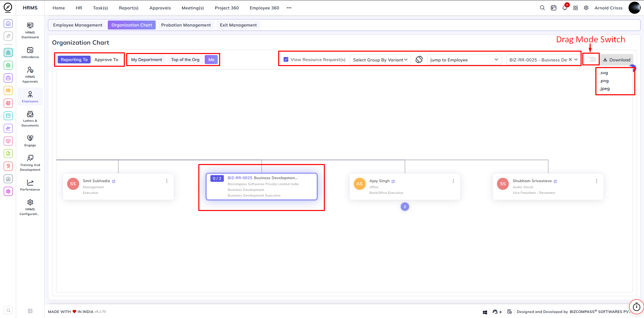Choose the .png download format
The height and width of the screenshot is (318, 644).
point(604,81)
